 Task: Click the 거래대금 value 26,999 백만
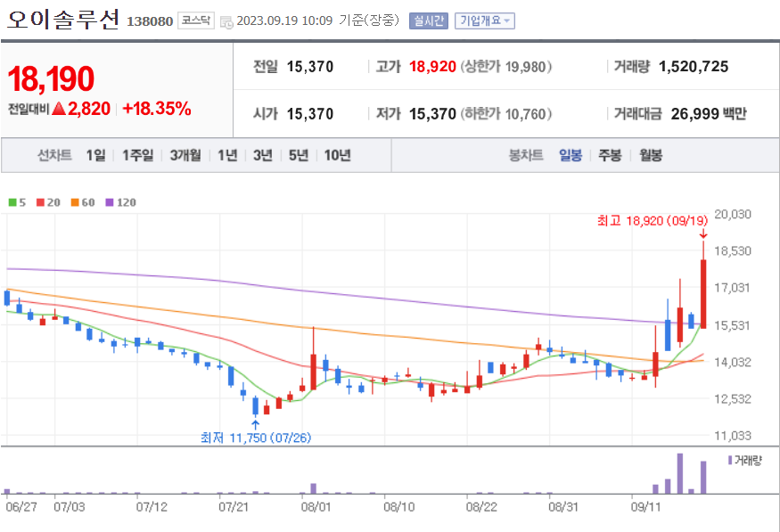pyautogui.click(x=709, y=114)
